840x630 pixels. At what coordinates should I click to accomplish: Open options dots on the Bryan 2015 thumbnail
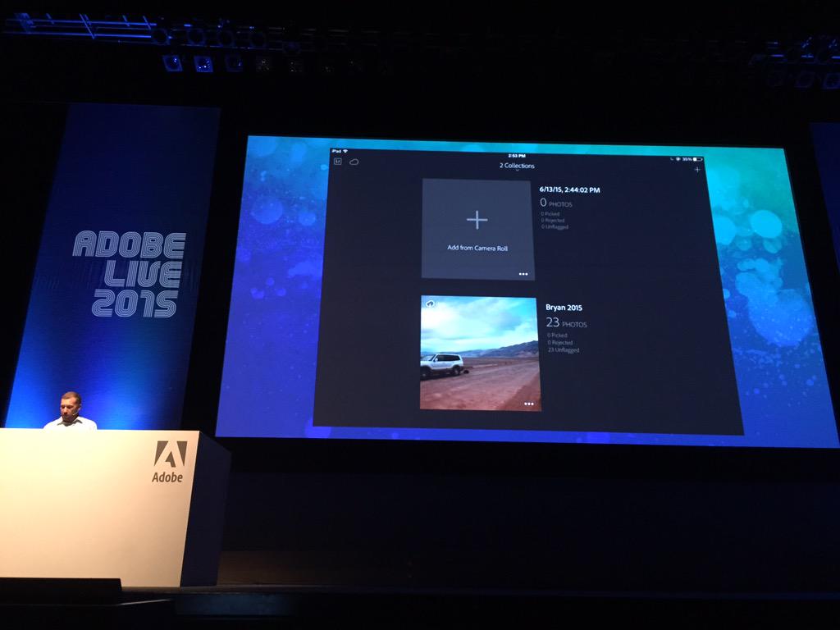point(529,404)
